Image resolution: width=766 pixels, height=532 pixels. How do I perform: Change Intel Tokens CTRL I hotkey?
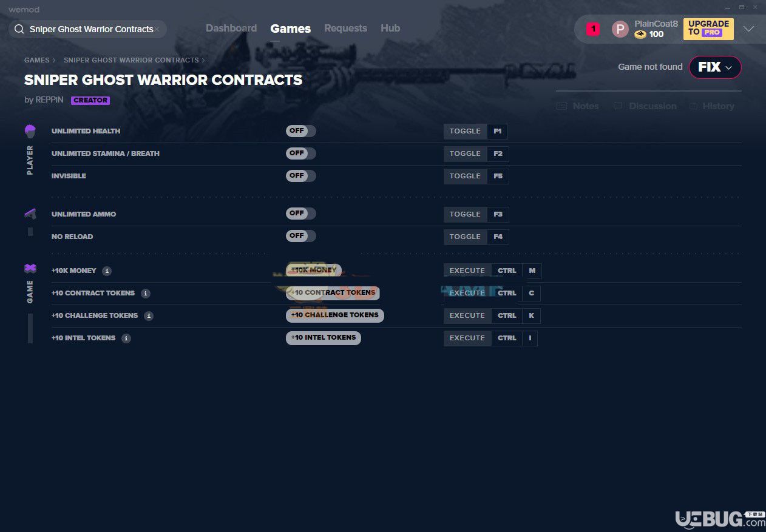(515, 338)
